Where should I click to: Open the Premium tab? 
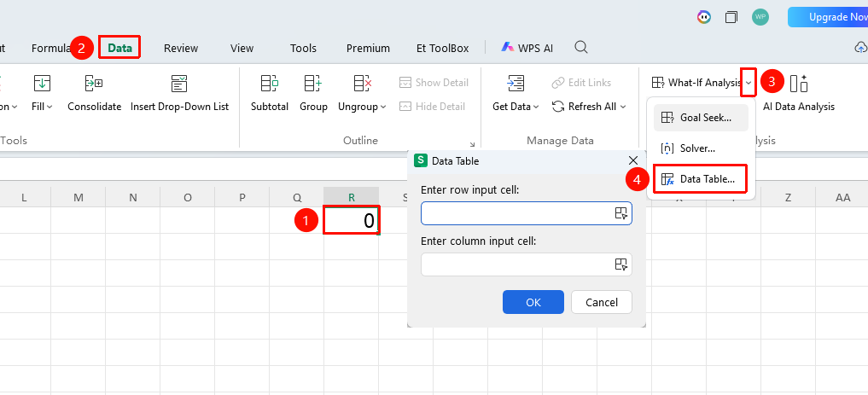point(368,48)
